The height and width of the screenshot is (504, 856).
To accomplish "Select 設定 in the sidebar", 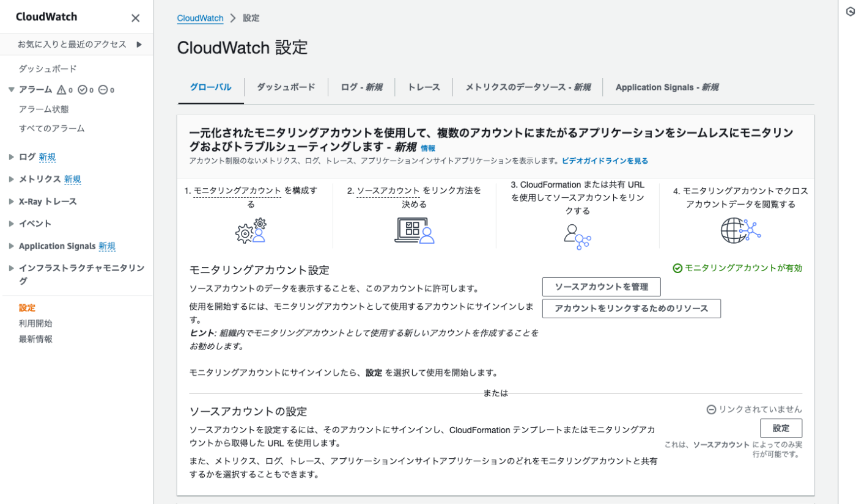I will click(27, 308).
